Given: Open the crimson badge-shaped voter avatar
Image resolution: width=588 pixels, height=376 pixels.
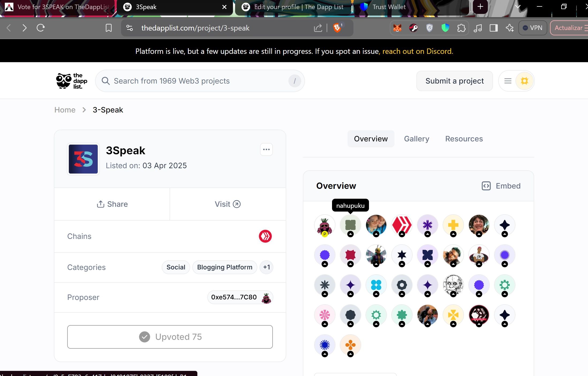Looking at the screenshot, I should pyautogui.click(x=350, y=255).
